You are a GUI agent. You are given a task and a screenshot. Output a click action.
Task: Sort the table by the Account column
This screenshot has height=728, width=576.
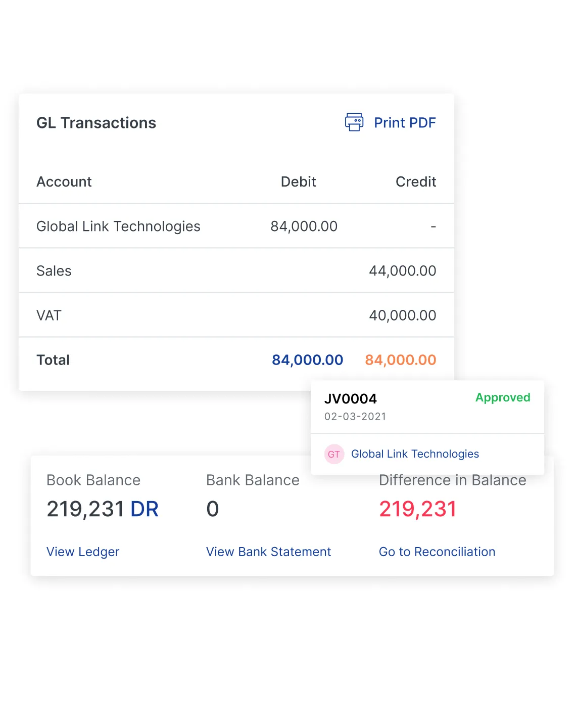64,181
